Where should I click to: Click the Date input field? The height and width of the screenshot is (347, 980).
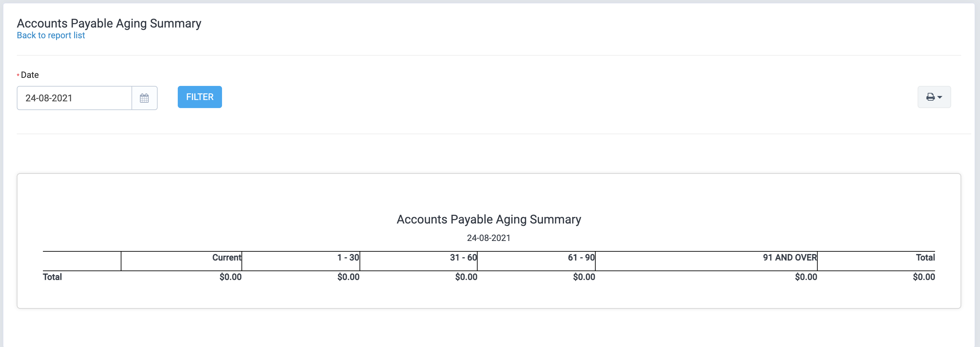click(74, 98)
